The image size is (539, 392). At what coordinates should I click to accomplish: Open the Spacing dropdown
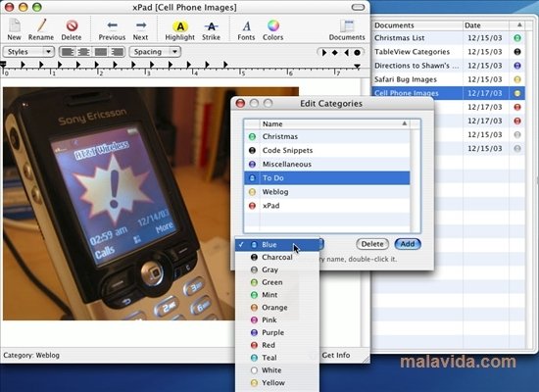point(155,52)
